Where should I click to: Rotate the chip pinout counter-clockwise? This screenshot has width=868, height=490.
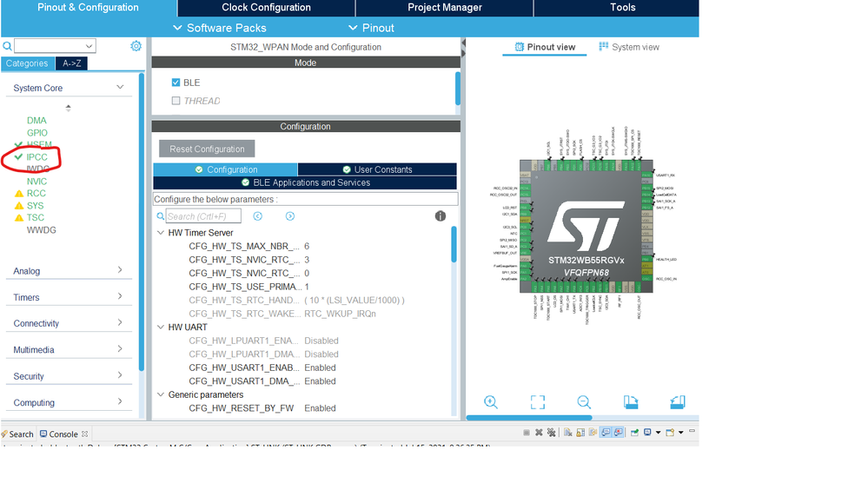[x=678, y=402]
